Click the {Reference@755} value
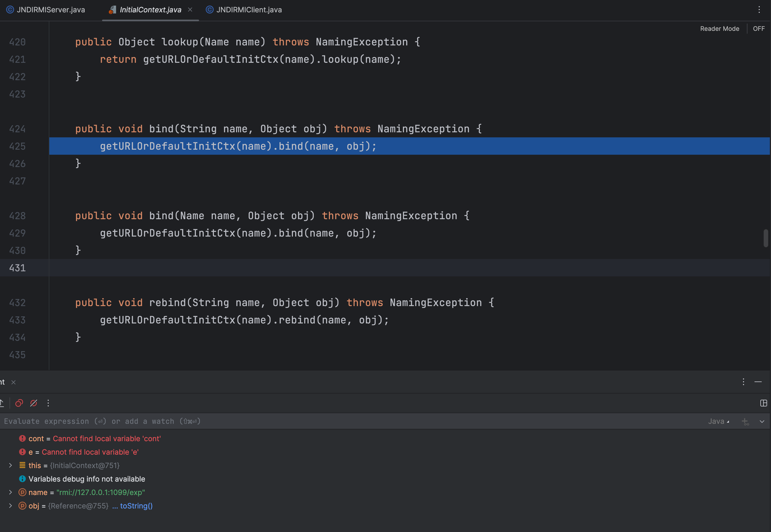This screenshot has width=771, height=532. 78,506
